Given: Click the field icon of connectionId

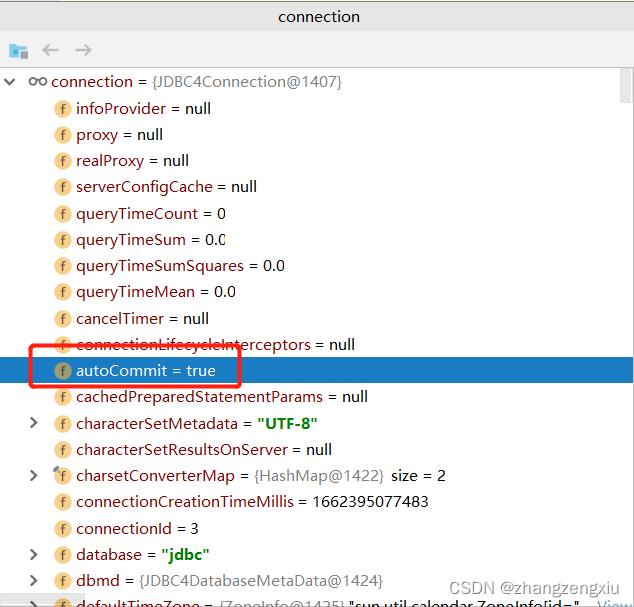Looking at the screenshot, I should [63, 529].
